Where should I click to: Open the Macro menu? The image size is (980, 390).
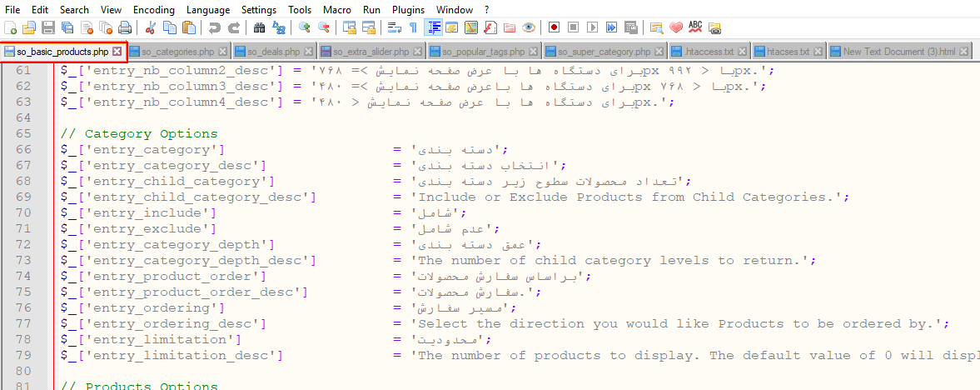tap(337, 10)
